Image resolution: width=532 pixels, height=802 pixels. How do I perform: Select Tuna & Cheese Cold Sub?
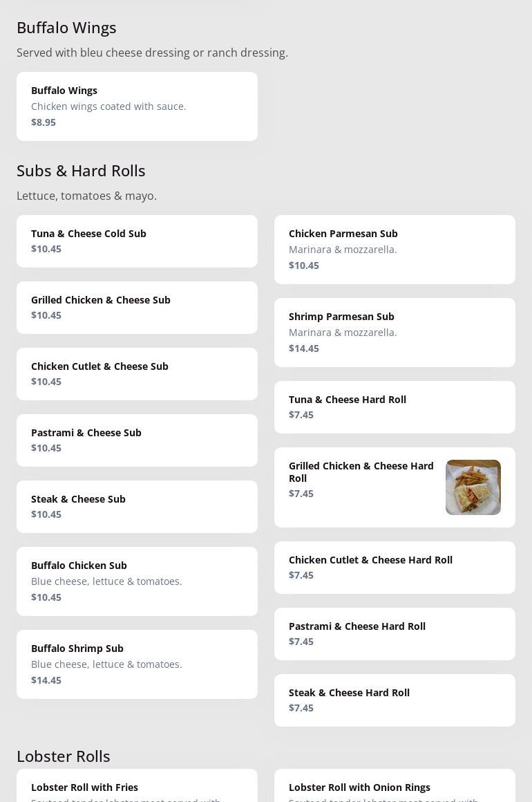point(137,241)
